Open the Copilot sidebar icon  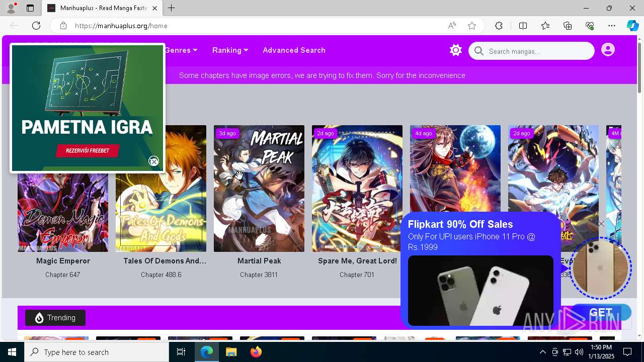pyautogui.click(x=632, y=26)
